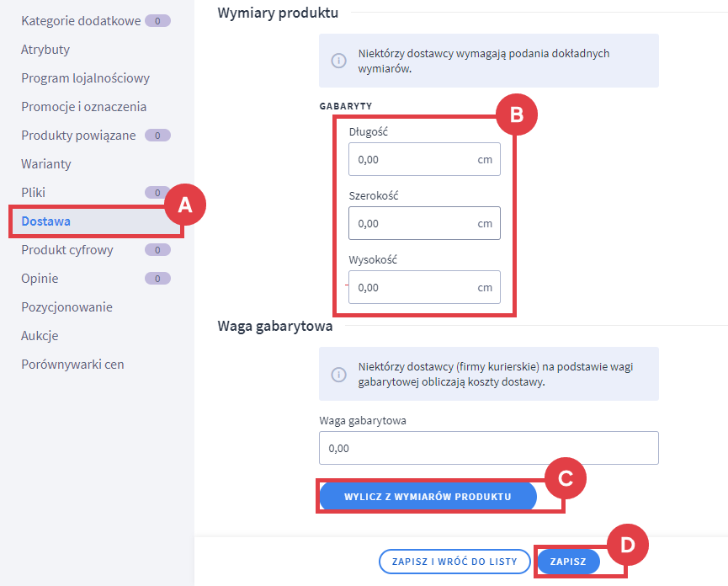728x586 pixels.
Task: Click the Zapisz button
Action: coord(568,562)
